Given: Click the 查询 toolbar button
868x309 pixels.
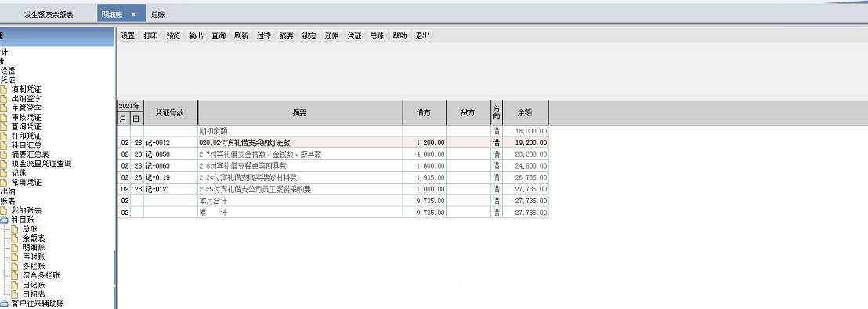Looking at the screenshot, I should point(218,36).
